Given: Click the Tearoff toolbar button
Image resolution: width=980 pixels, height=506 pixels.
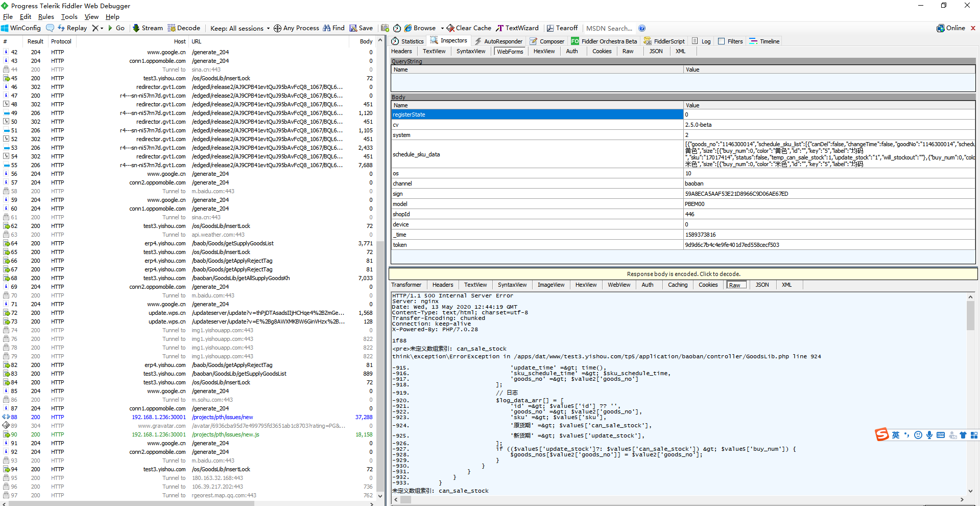Looking at the screenshot, I should coord(562,28).
